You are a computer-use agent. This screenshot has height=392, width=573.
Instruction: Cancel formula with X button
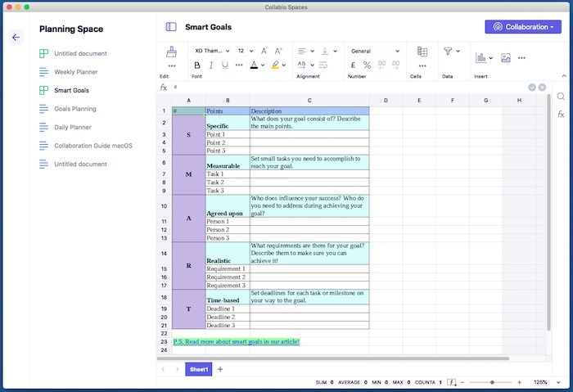tap(542, 88)
